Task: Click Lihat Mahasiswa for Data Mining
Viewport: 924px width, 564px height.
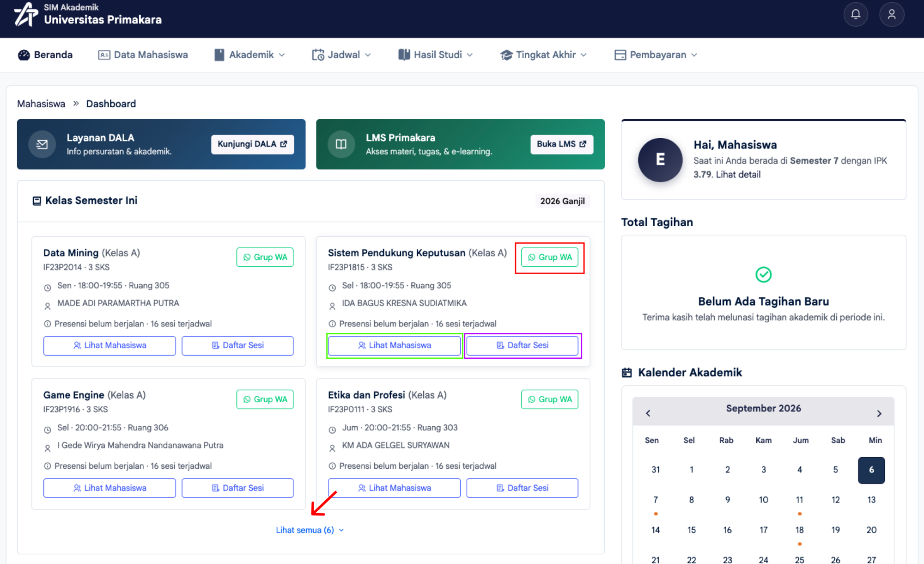Action: (109, 346)
